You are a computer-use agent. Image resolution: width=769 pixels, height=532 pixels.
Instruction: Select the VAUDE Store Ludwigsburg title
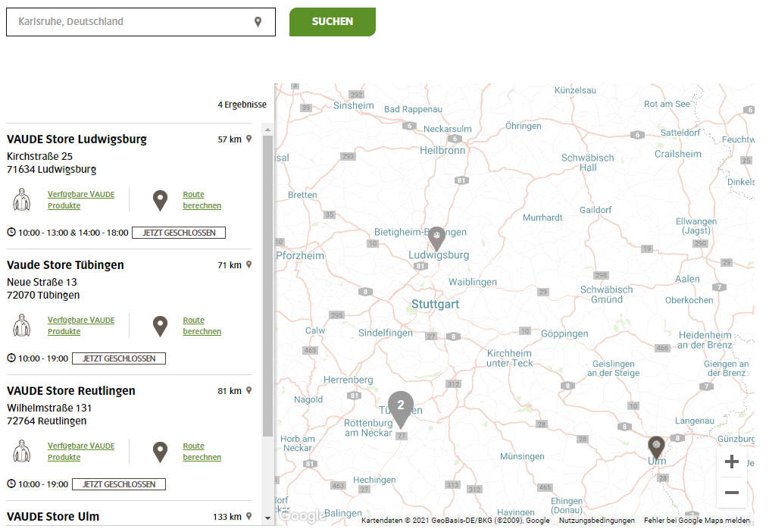point(77,139)
